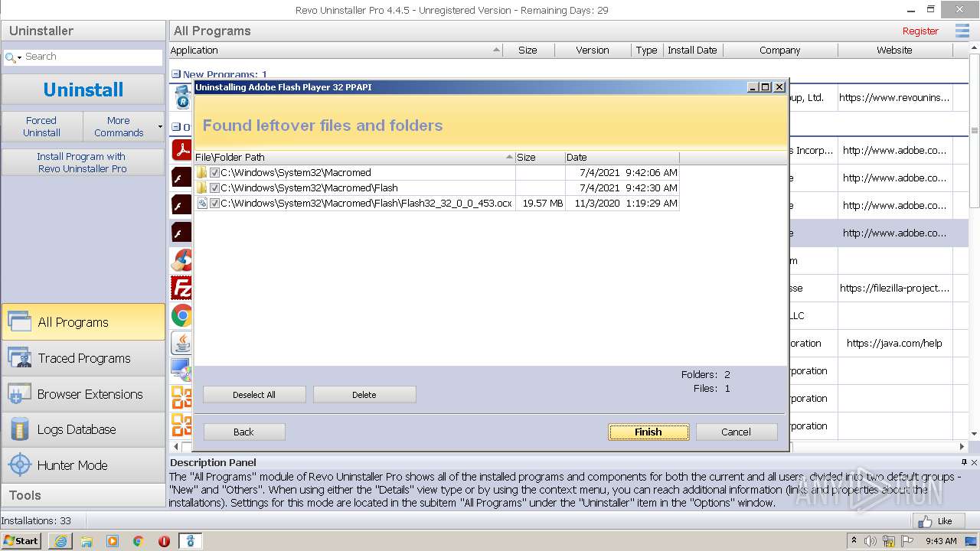
Task: Open More Commands dropdown
Action: 122,126
